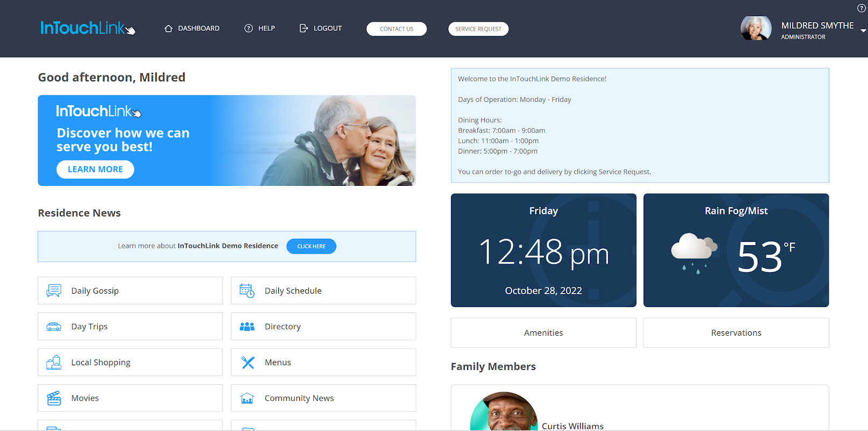Image resolution: width=868 pixels, height=431 pixels.
Task: Click the Logout door icon
Action: (x=304, y=29)
